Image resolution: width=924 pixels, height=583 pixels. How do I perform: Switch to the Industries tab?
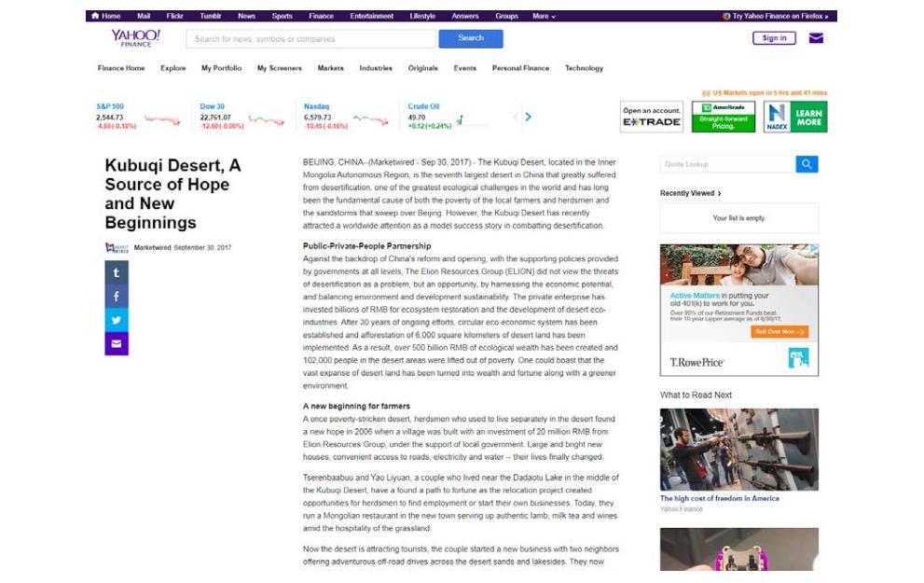pos(376,68)
